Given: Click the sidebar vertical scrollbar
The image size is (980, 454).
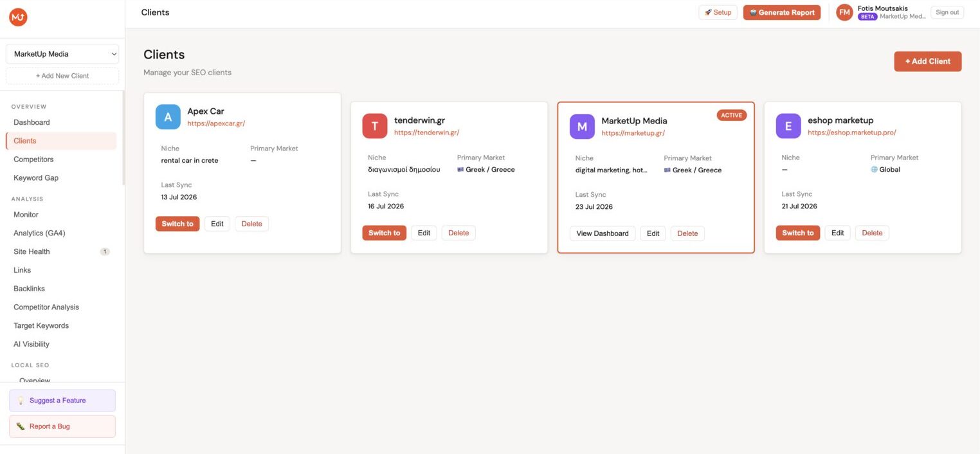Looking at the screenshot, I should (x=123, y=138).
